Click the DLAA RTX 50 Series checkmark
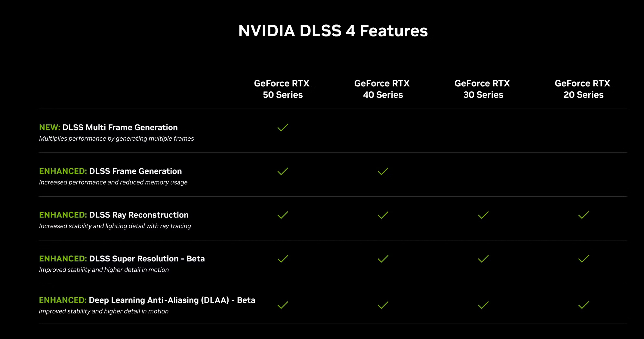Image resolution: width=644 pixels, height=339 pixels. point(283,305)
